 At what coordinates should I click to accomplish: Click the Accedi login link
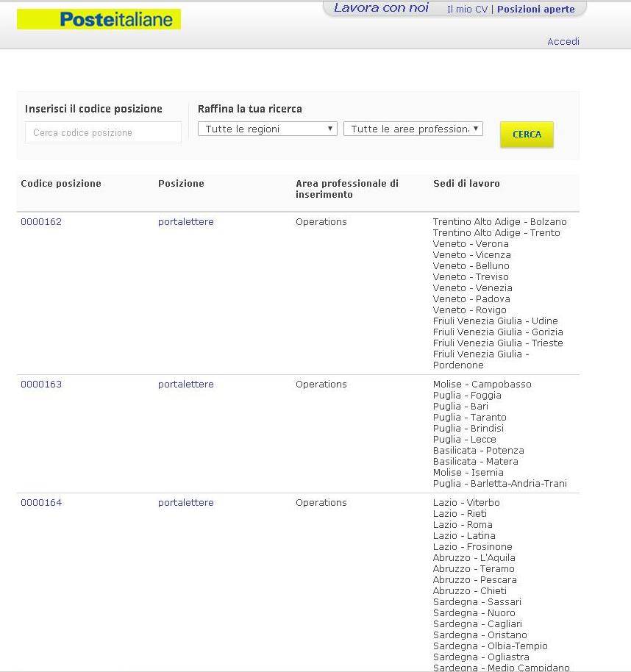point(563,42)
